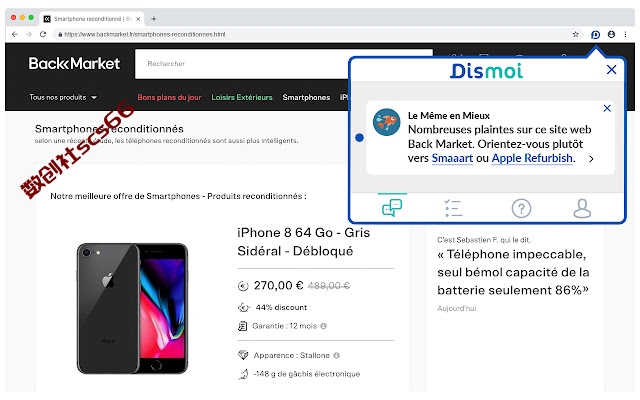Open the Smartphones category
Viewport: 640px width, 400px height.
pyautogui.click(x=306, y=97)
